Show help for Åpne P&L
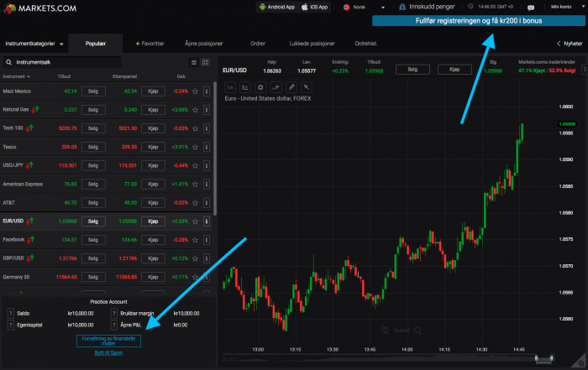Image resolution: width=588 pixels, height=370 pixels. (114, 325)
